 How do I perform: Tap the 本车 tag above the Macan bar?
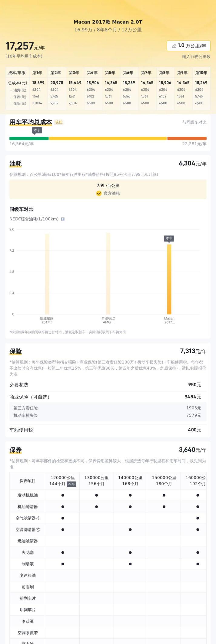pyautogui.click(x=169, y=239)
